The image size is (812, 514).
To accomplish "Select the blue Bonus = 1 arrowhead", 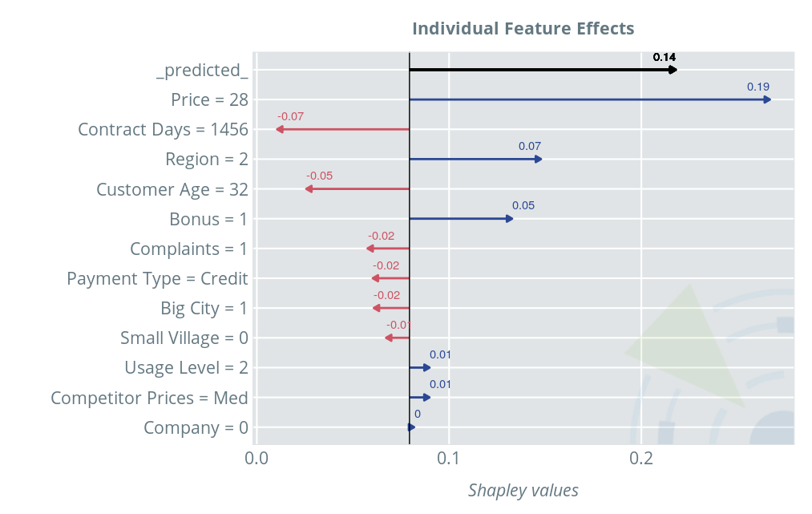I will click(x=509, y=218).
